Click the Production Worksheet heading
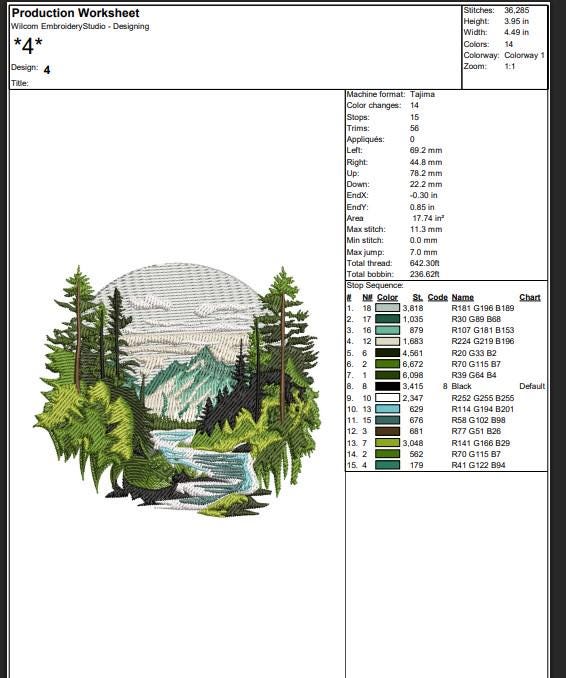The image size is (566, 678). 76,13
